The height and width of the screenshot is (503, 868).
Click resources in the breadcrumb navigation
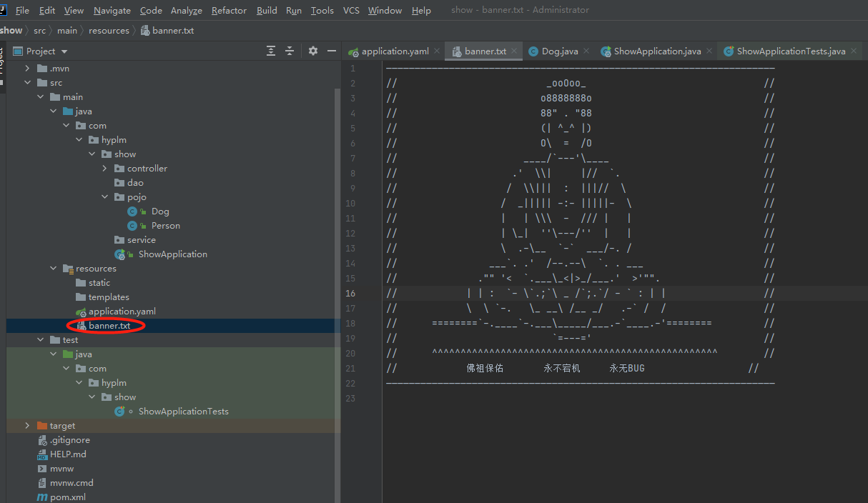[109, 30]
